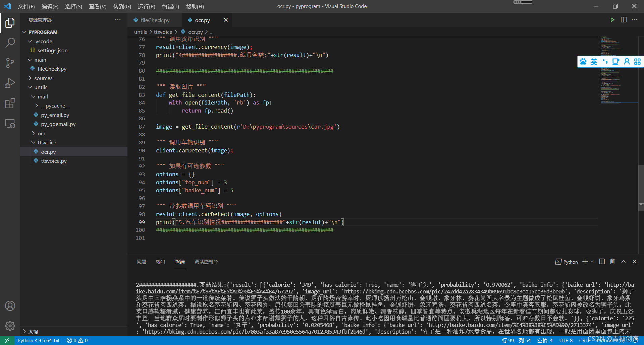Click the code minimap overview
The width and height of the screenshot is (644, 345).
[x=619, y=70]
